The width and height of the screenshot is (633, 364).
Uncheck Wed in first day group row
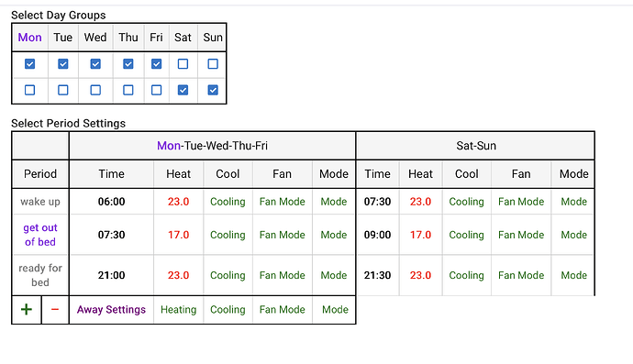[x=95, y=64]
